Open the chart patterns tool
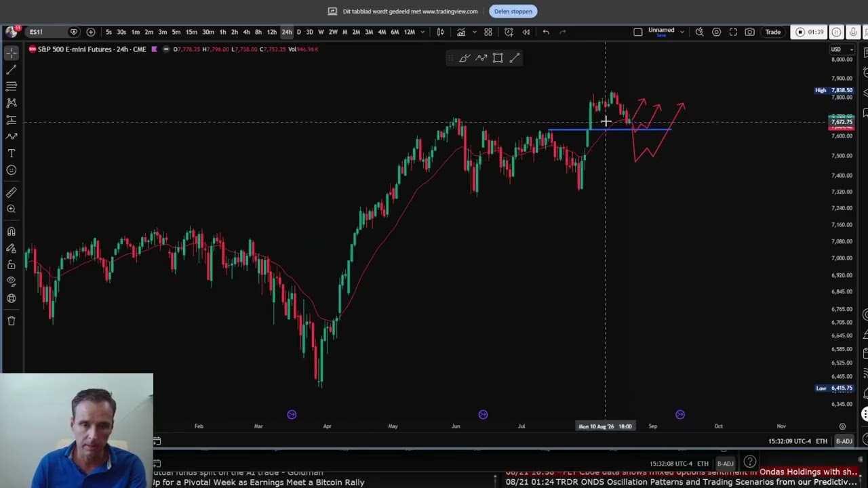The image size is (868, 488). point(12,103)
